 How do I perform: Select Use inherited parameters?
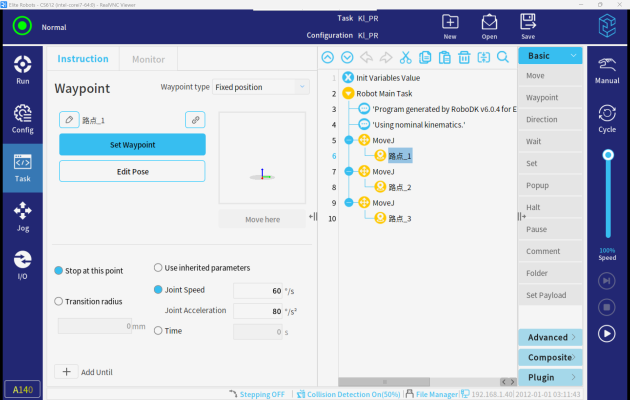158,267
